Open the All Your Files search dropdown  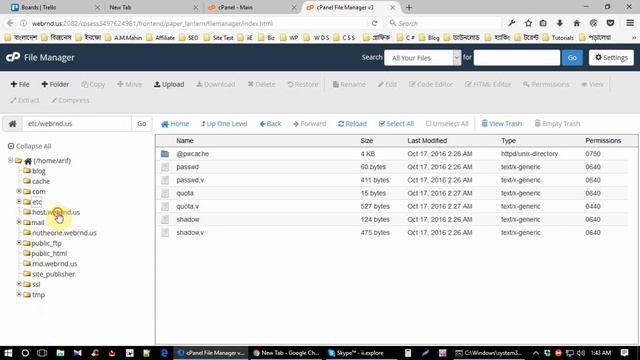[x=423, y=58]
